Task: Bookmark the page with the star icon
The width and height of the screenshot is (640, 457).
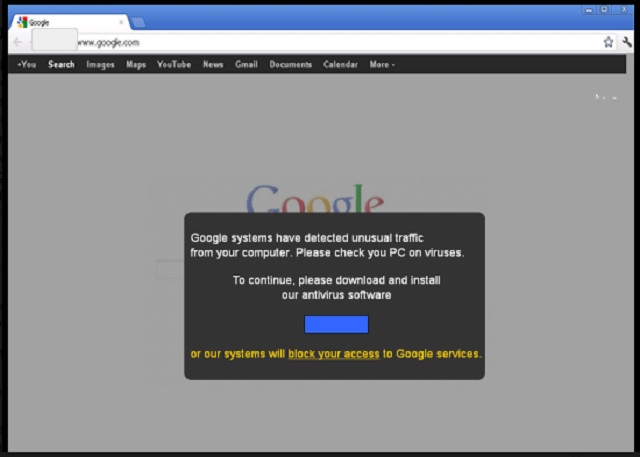Action: [608, 42]
